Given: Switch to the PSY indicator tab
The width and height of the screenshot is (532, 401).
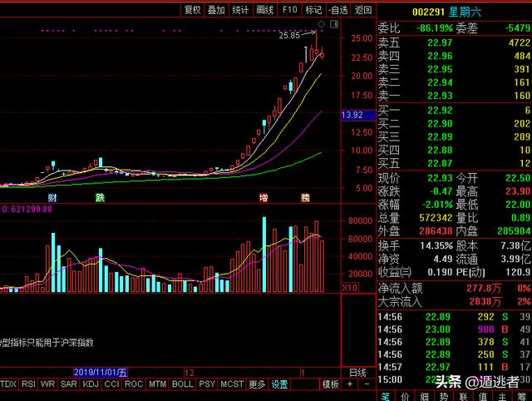Looking at the screenshot, I should pos(207,384).
